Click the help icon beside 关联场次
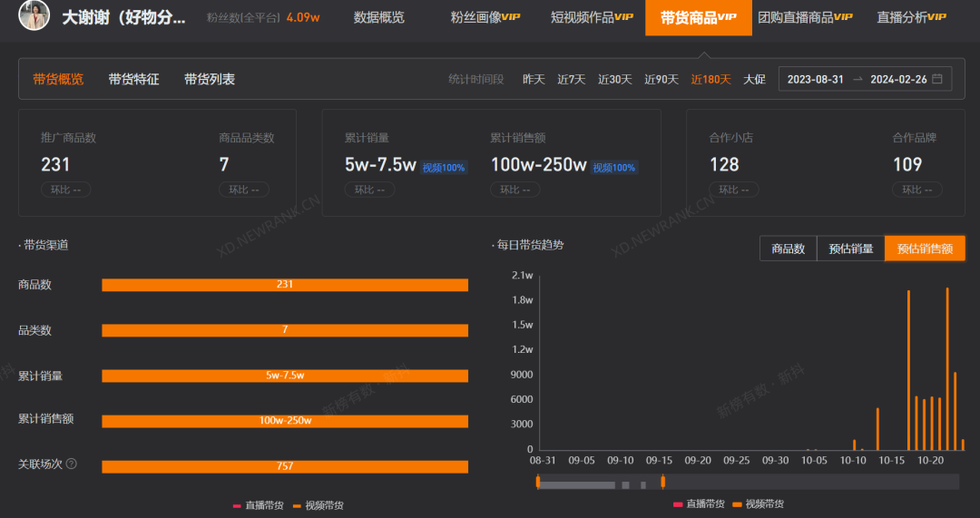Viewport: 980px width, 518px height. click(x=72, y=464)
